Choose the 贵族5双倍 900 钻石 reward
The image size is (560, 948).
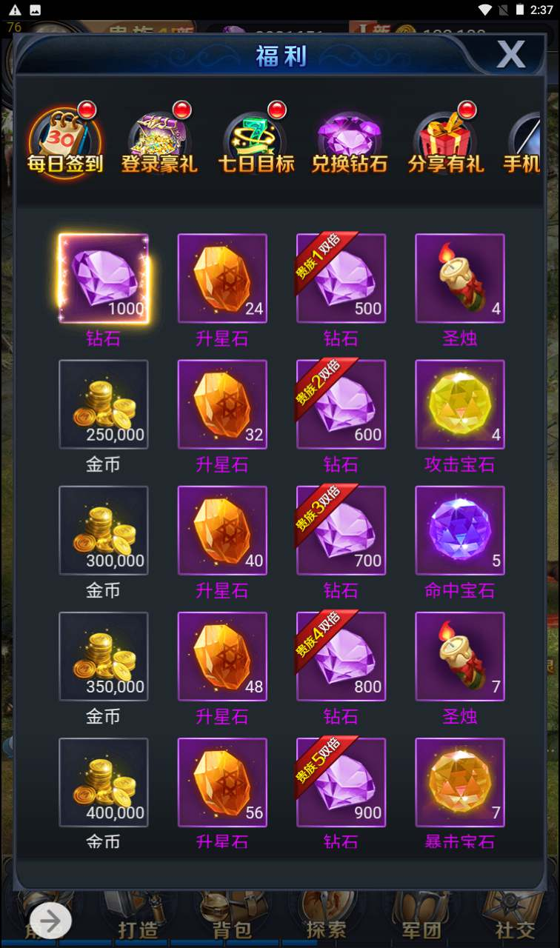click(x=341, y=782)
